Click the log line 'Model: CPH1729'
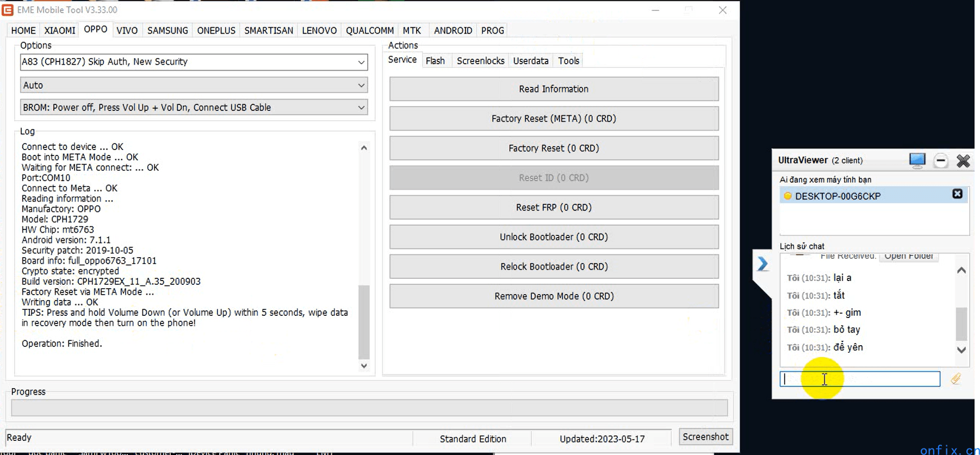Screen dimensions: 980x455 tap(55, 220)
